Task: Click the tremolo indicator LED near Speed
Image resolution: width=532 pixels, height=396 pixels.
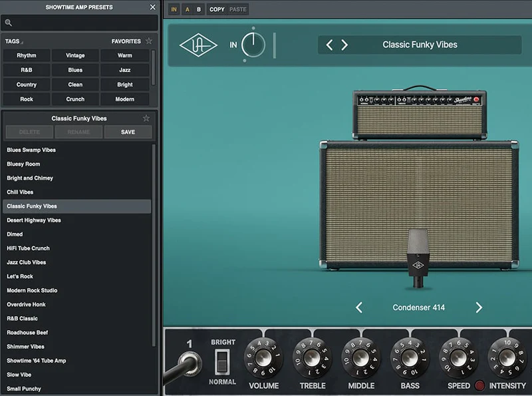Action: 479,385
